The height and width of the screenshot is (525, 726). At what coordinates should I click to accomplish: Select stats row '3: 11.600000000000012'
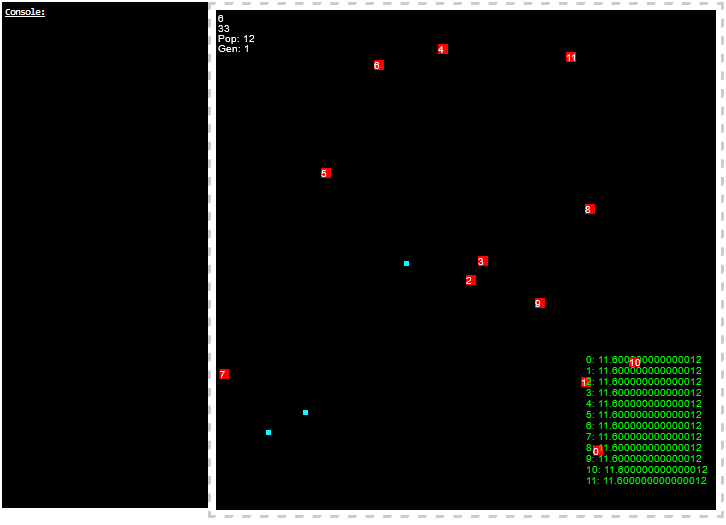click(644, 393)
